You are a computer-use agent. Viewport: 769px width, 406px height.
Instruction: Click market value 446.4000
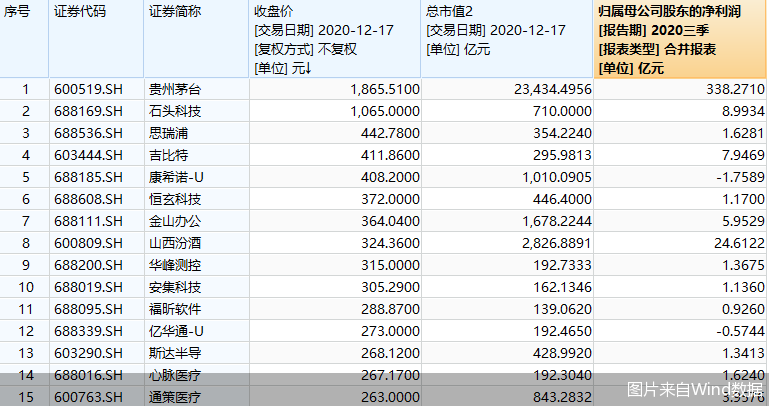pyautogui.click(x=562, y=199)
